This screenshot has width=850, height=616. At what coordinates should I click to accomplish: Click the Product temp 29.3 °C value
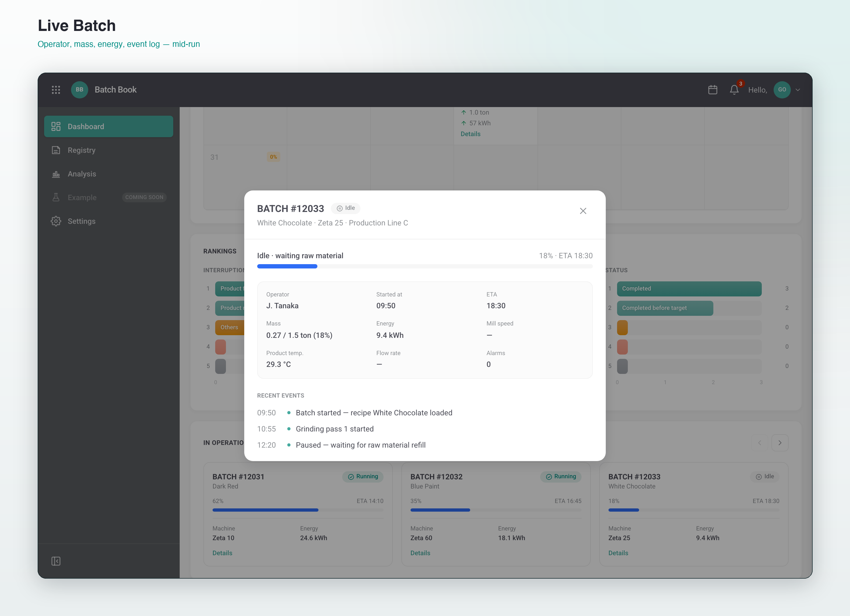pos(278,364)
